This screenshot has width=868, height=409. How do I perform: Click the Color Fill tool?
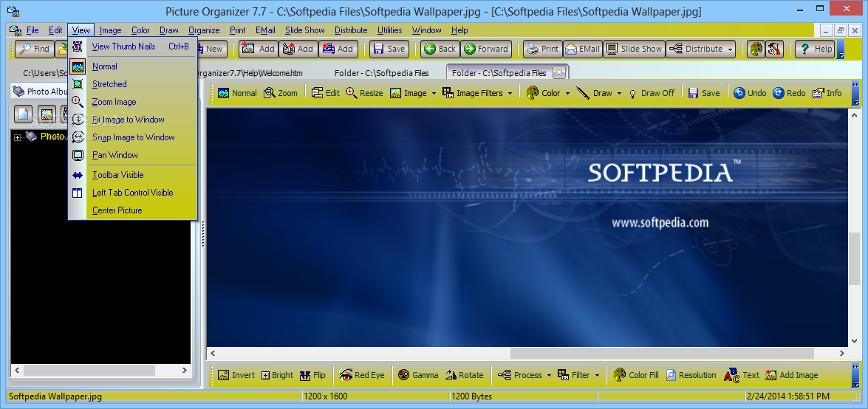tap(637, 375)
